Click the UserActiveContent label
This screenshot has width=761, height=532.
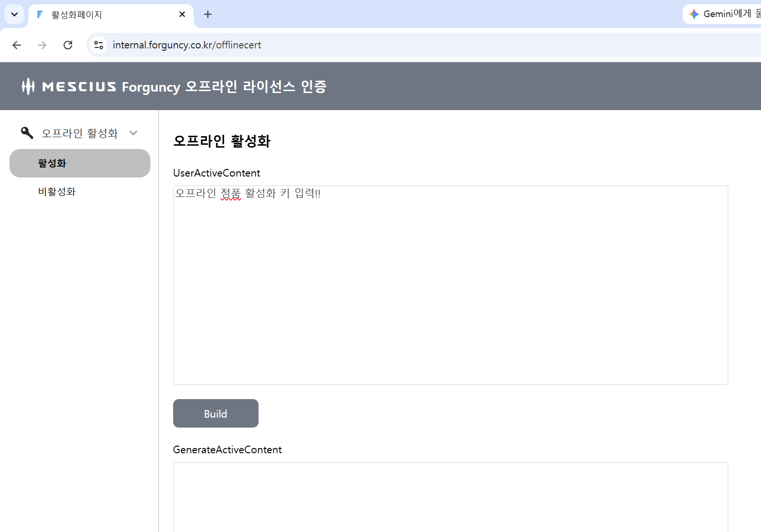[216, 173]
